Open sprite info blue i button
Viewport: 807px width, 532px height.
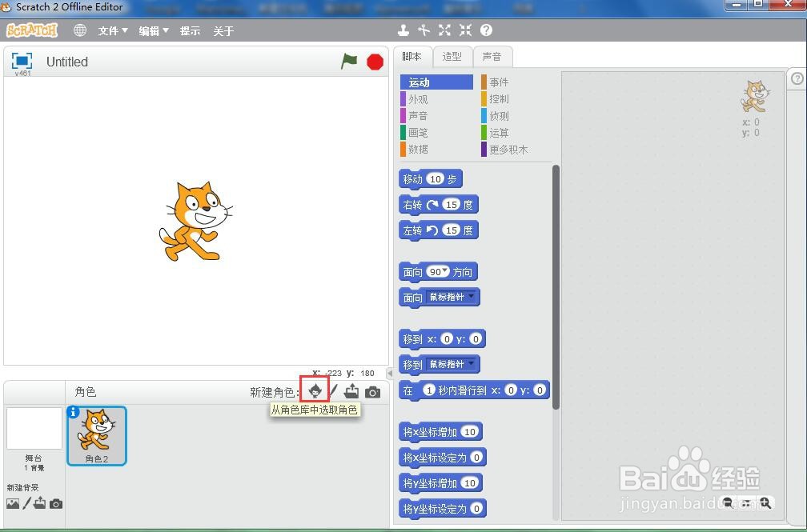73,412
